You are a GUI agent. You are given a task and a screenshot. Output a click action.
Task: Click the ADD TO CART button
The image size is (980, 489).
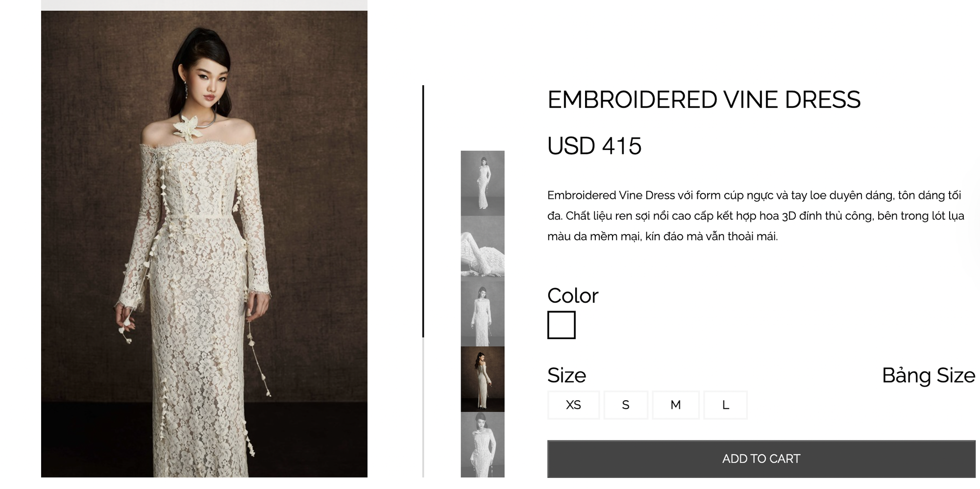[x=761, y=459]
